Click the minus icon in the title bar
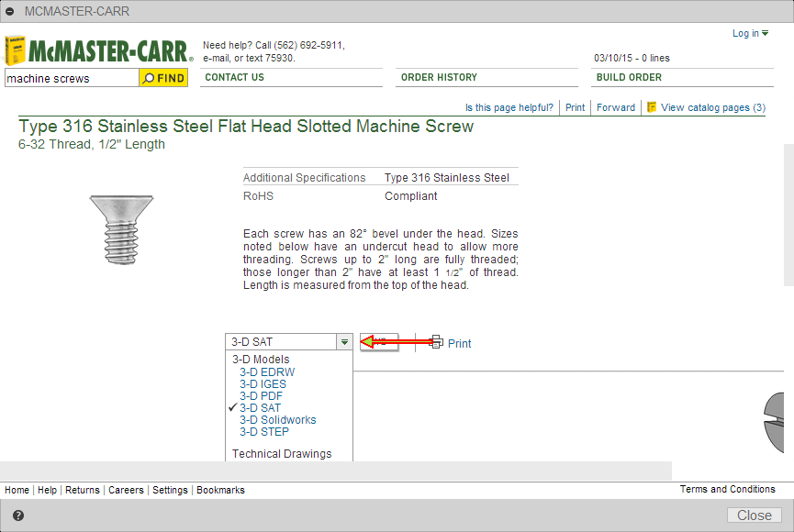The width and height of the screenshot is (794, 532). pos(10,11)
